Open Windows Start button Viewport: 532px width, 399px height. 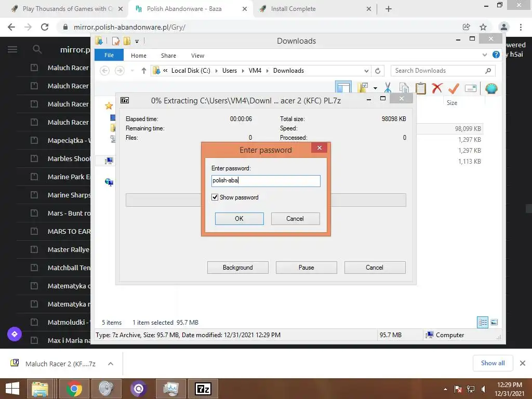tap(12, 389)
